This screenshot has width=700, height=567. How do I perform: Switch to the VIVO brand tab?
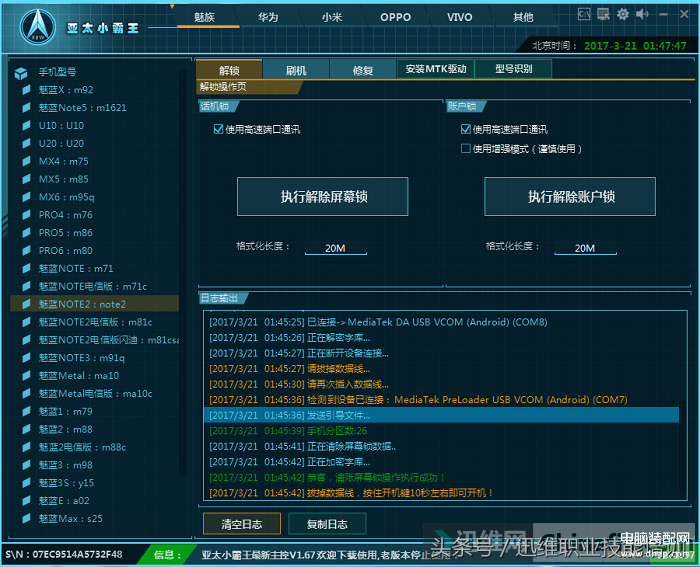pyautogui.click(x=459, y=17)
